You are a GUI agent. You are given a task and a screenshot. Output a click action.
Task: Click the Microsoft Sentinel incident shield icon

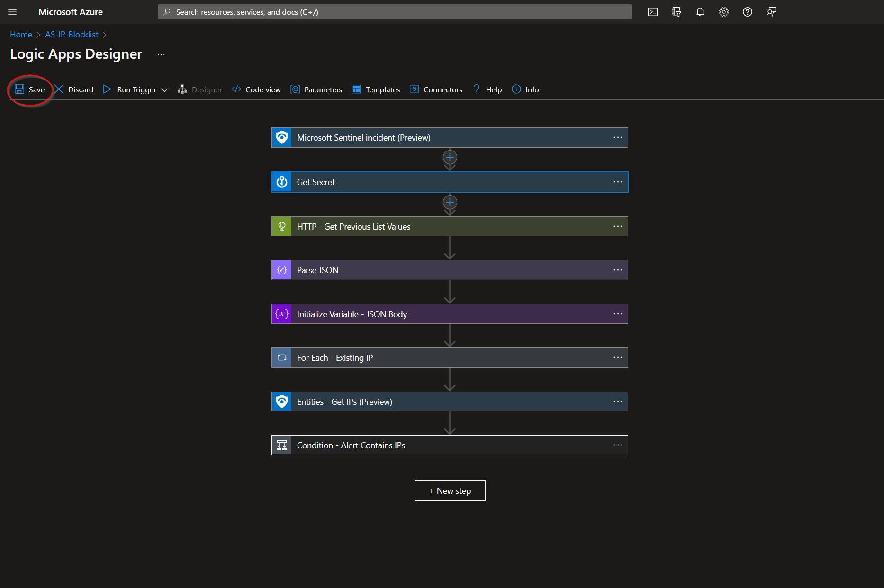[282, 137]
